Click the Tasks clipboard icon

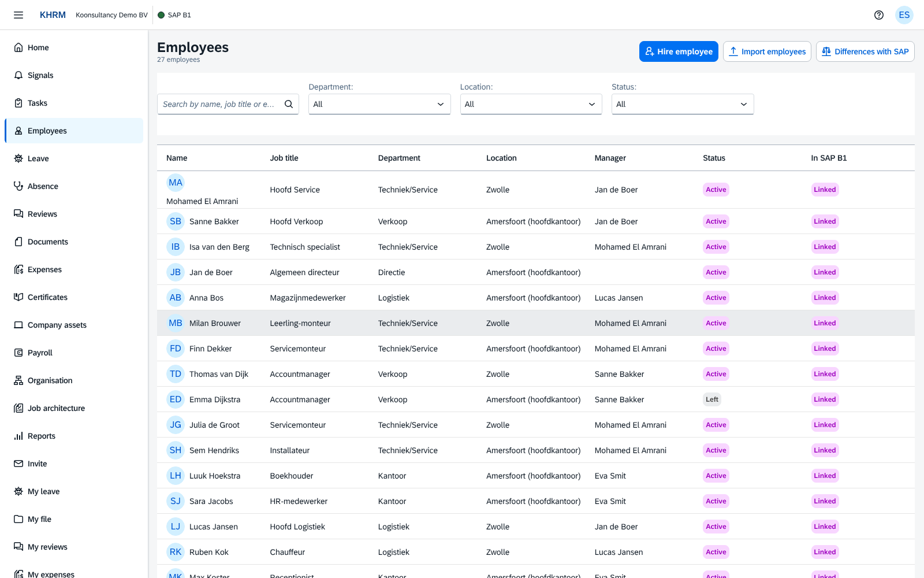(x=18, y=103)
